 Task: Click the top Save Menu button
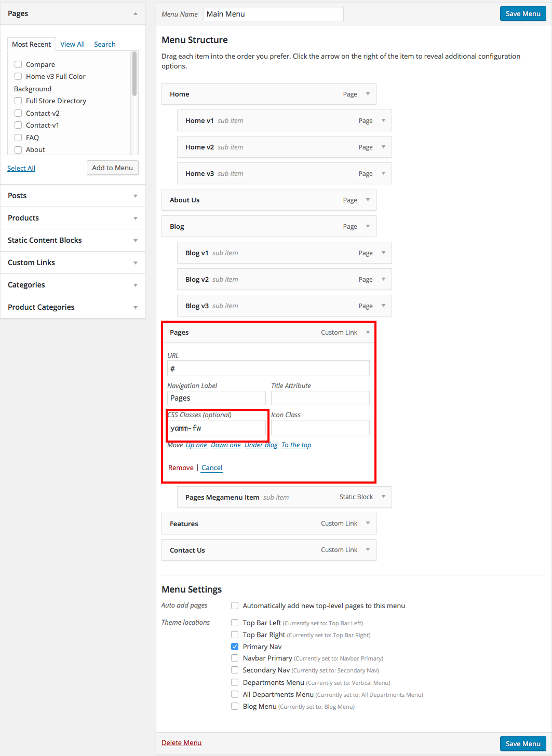[523, 13]
